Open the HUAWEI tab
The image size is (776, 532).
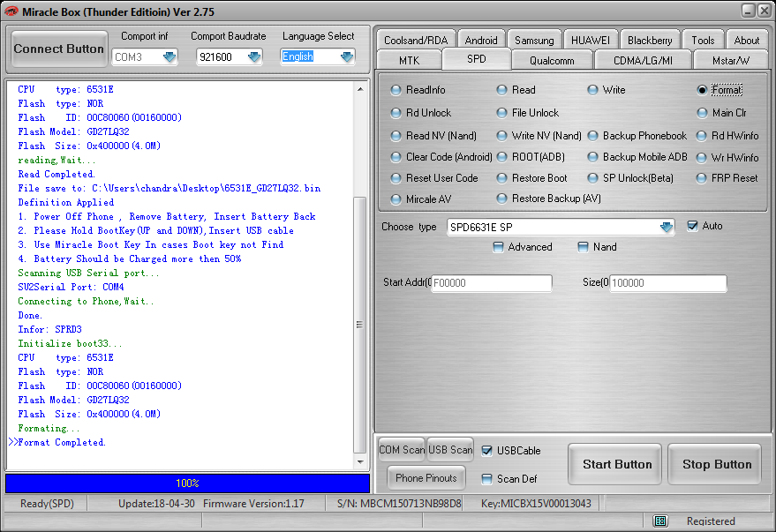click(591, 40)
